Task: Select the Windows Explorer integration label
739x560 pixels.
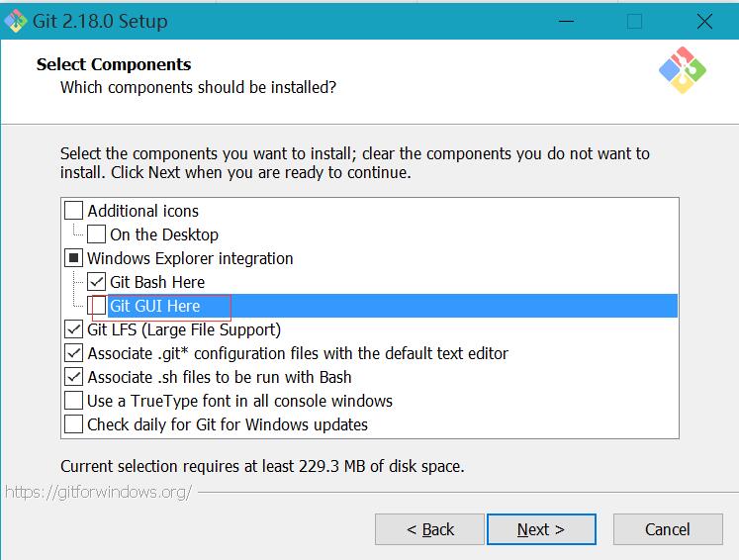Action: (190, 258)
